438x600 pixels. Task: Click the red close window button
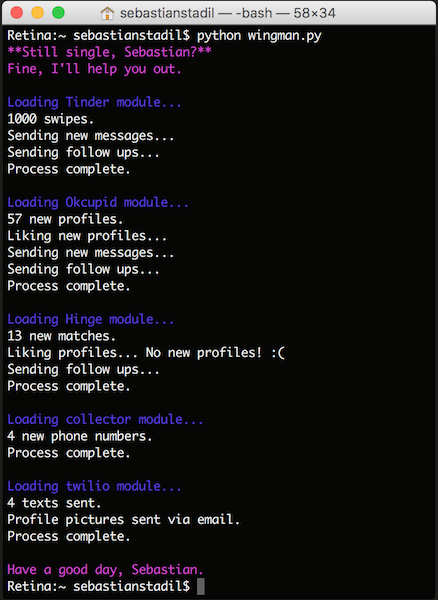17,13
